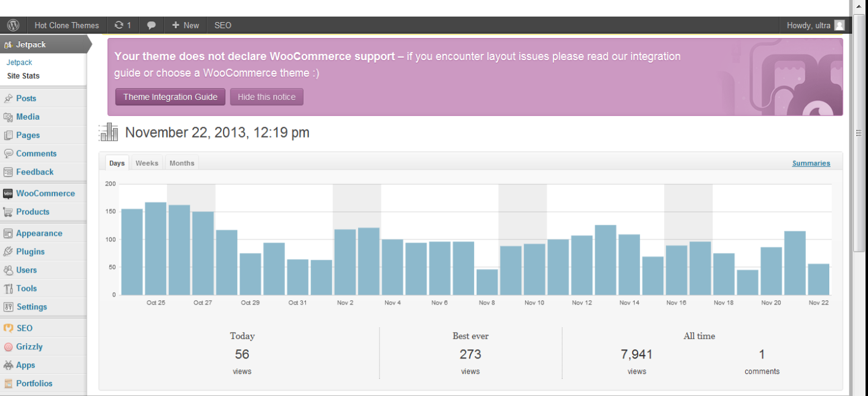
Task: Click Hide this notice button
Action: pos(267,97)
